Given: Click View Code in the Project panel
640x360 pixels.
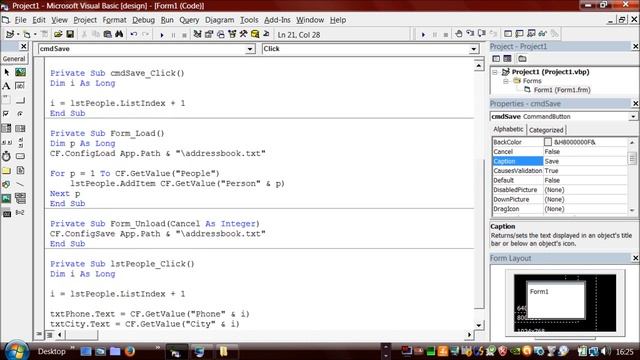Looking at the screenshot, I should [x=496, y=59].
